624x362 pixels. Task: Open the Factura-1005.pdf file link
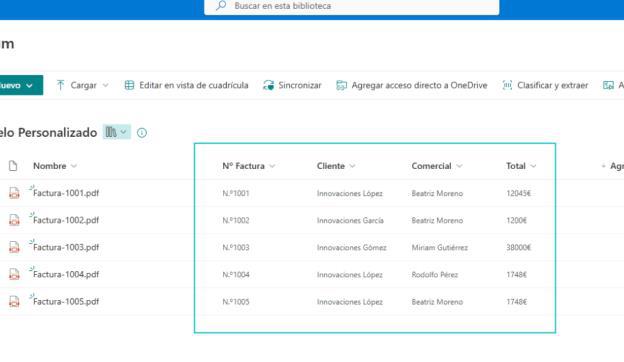click(x=66, y=302)
